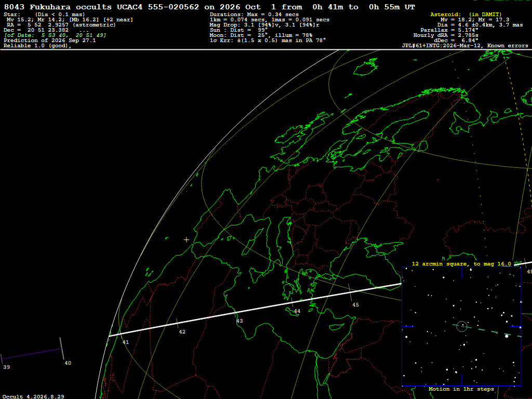Click the 42 minute tick on the path
532x399 pixels.
pyautogui.click(x=178, y=323)
